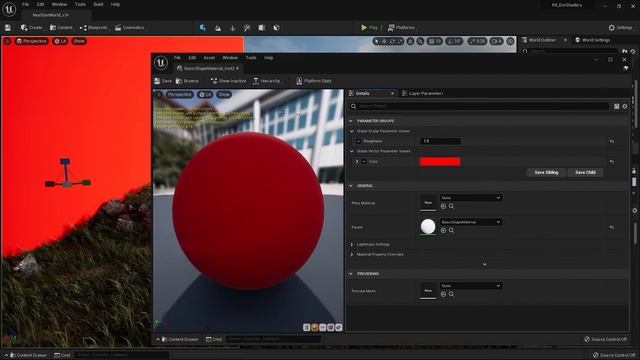Select the Landscape mode icon

point(218,28)
